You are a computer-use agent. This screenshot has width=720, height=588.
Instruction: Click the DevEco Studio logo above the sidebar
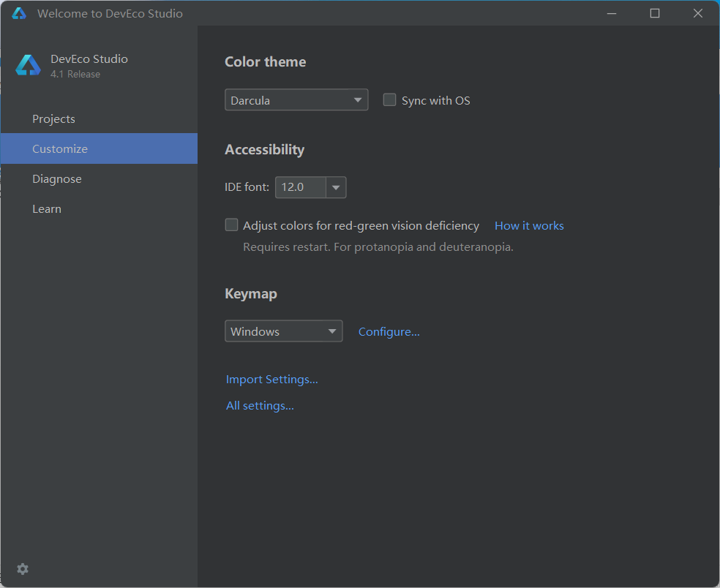tap(27, 64)
